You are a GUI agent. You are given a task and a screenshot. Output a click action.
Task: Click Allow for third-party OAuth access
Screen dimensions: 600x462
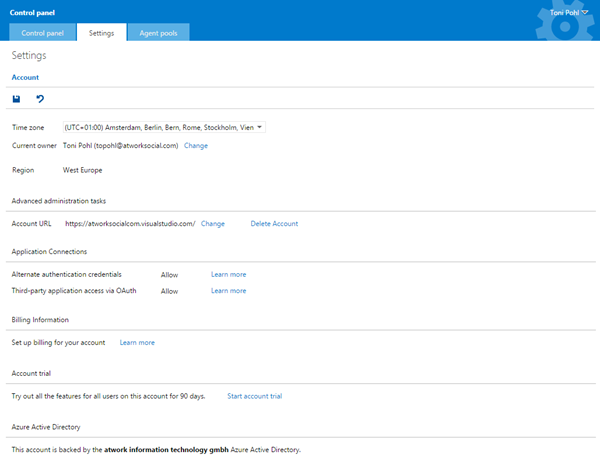pos(169,290)
